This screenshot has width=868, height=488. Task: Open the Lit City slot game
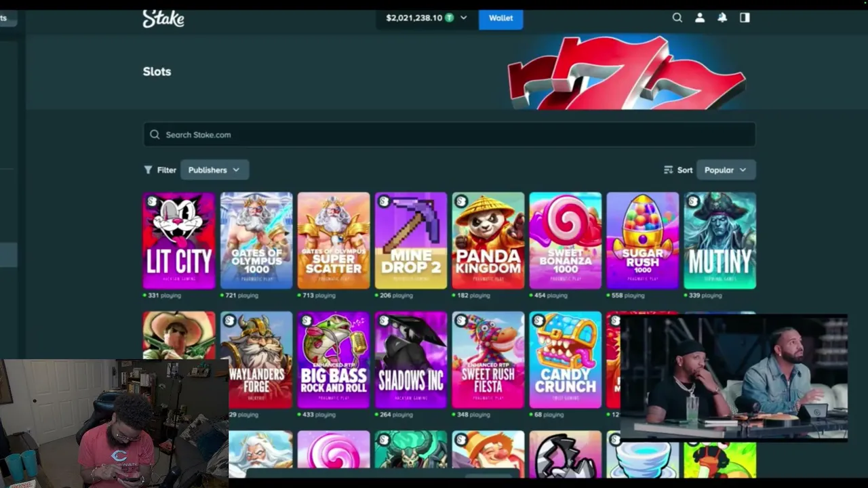pos(179,241)
